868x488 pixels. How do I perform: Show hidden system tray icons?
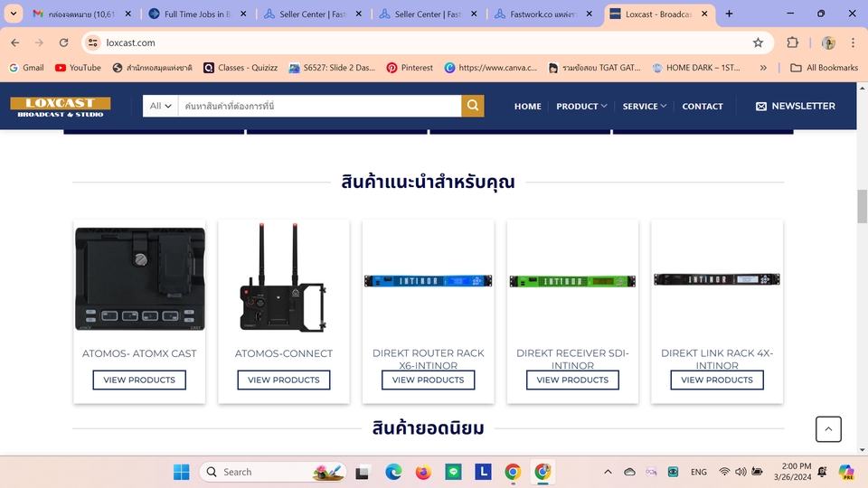tap(608, 472)
